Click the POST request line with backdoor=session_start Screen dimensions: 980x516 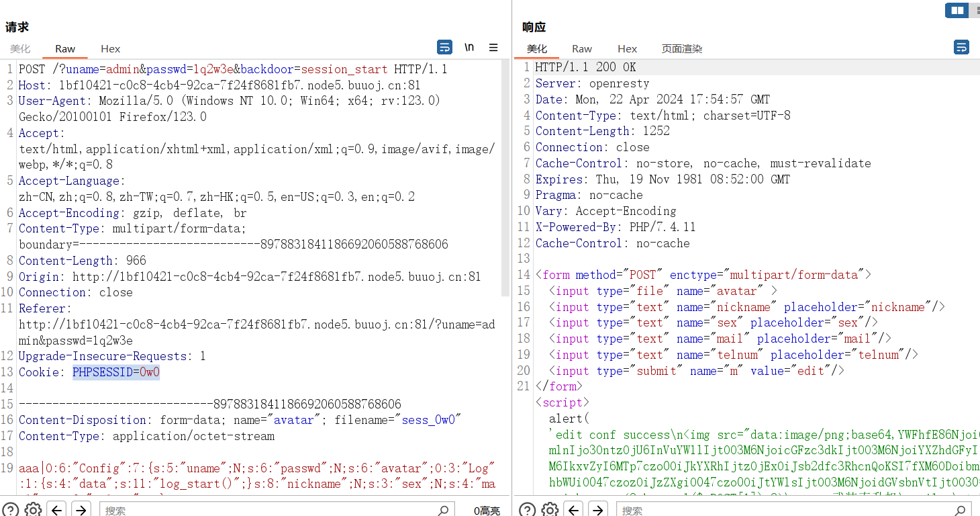click(x=233, y=69)
